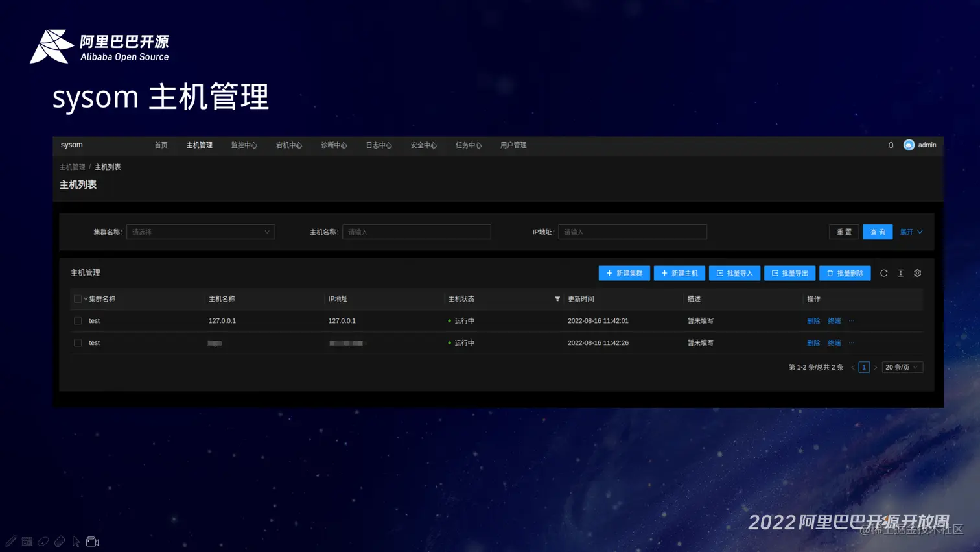The height and width of the screenshot is (552, 980).
Task: Open the 主机管理 nav item
Action: pyautogui.click(x=200, y=145)
